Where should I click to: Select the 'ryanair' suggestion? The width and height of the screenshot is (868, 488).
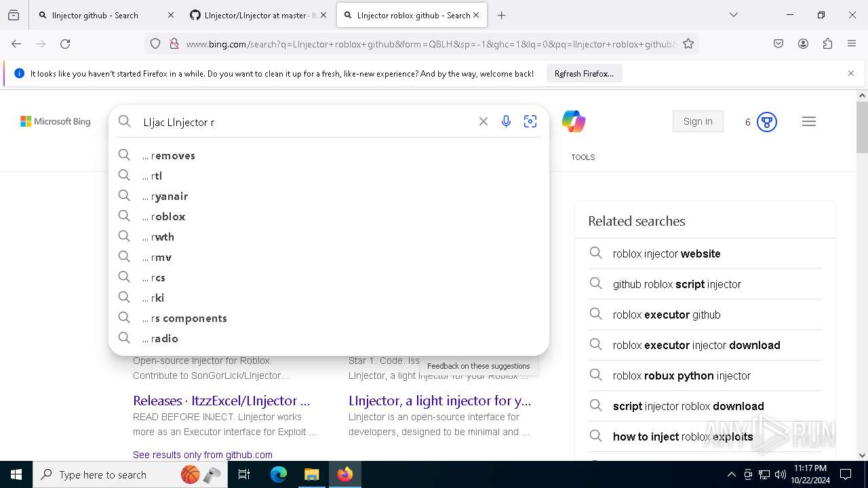click(329, 196)
